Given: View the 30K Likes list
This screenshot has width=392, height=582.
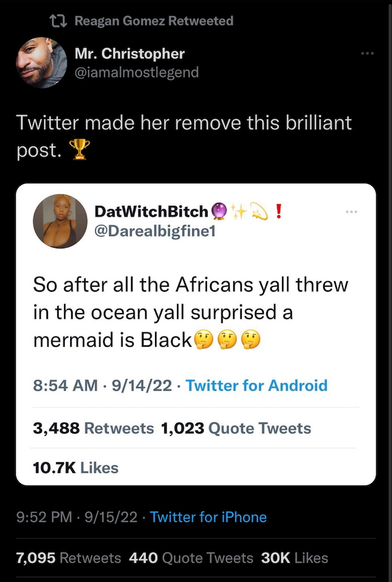Looking at the screenshot, I should [x=294, y=558].
